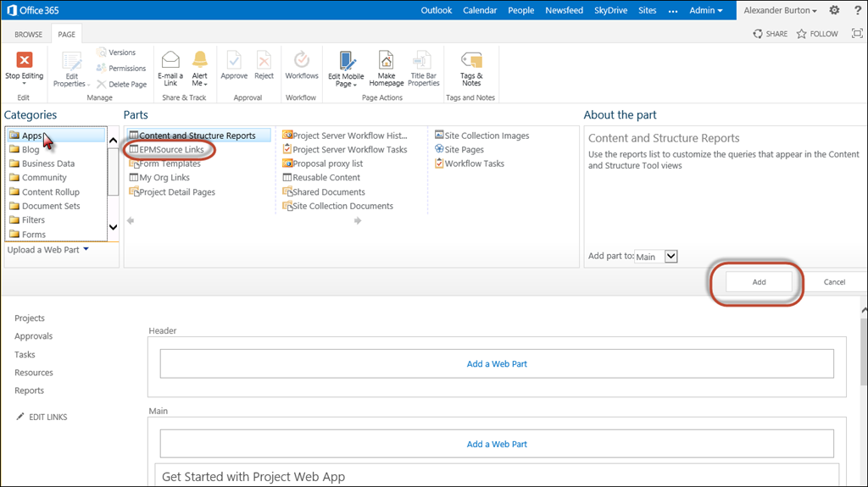
Task: Select Content and Structure Reports part
Action: point(198,135)
